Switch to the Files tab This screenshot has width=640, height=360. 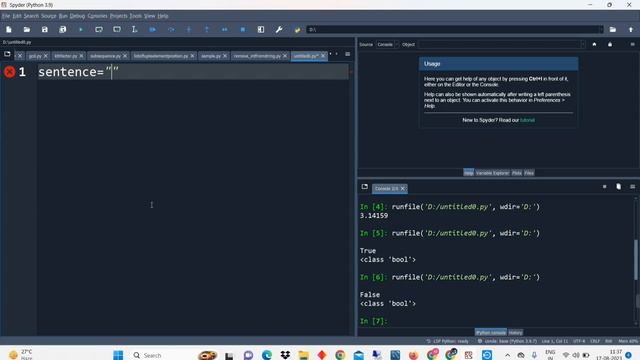point(529,173)
